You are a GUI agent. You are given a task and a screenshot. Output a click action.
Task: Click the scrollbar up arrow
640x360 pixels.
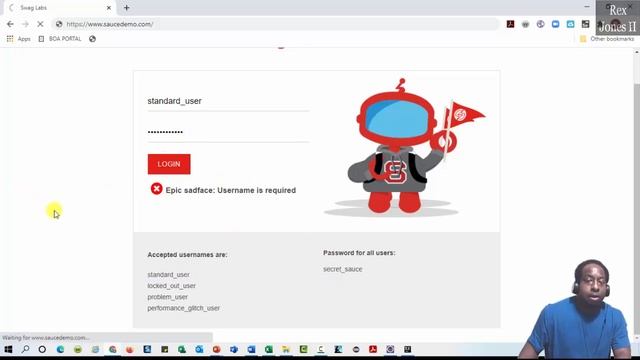pyautogui.click(x=636, y=52)
